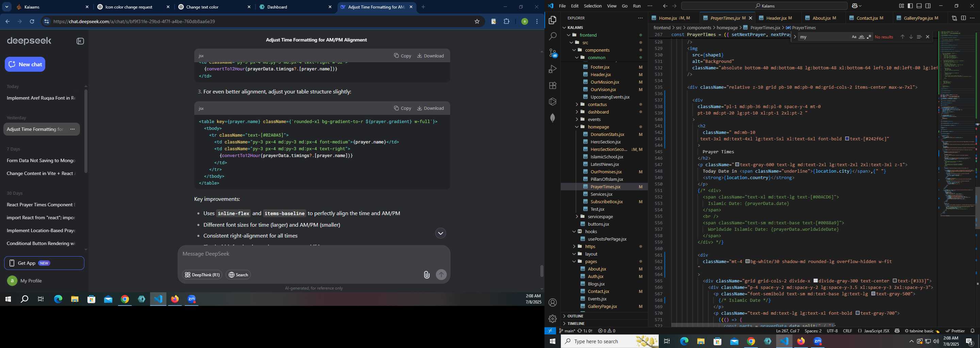Viewport: 980px width, 348px height.
Task: Go to next match arrow in find widget
Action: (x=911, y=37)
